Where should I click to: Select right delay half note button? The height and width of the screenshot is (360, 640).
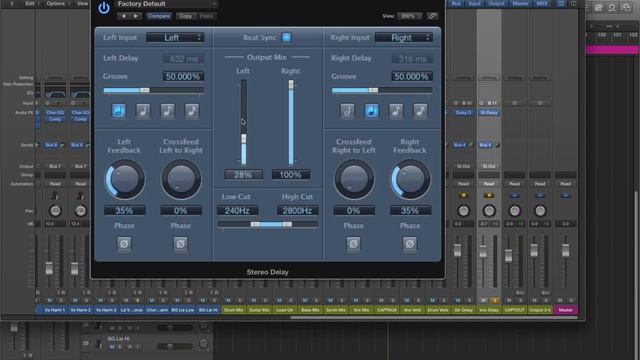pos(347,111)
